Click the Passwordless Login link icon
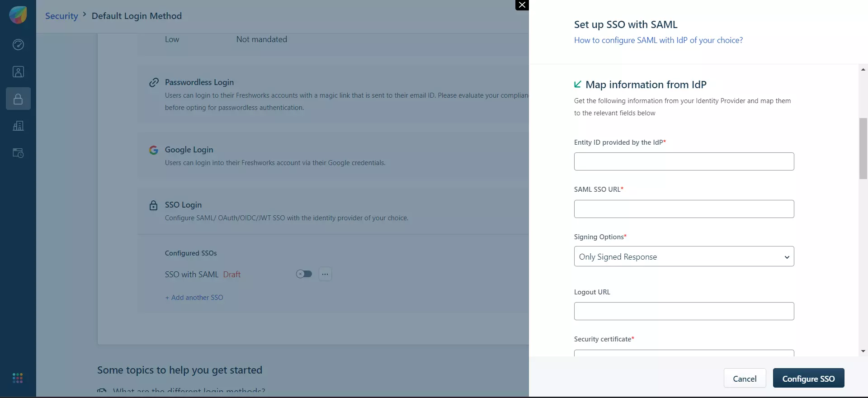Image resolution: width=868 pixels, height=398 pixels. [x=154, y=82]
